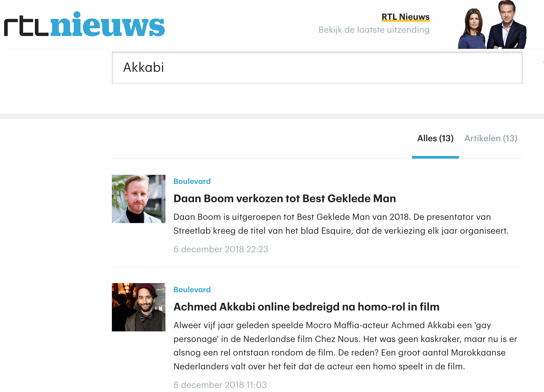
Task: Click the blue active-tab indicator bar
Action: coord(435,157)
